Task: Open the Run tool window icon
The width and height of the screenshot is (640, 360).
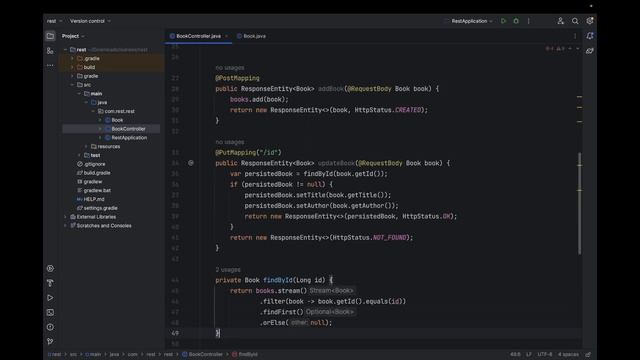Action: [x=50, y=298]
